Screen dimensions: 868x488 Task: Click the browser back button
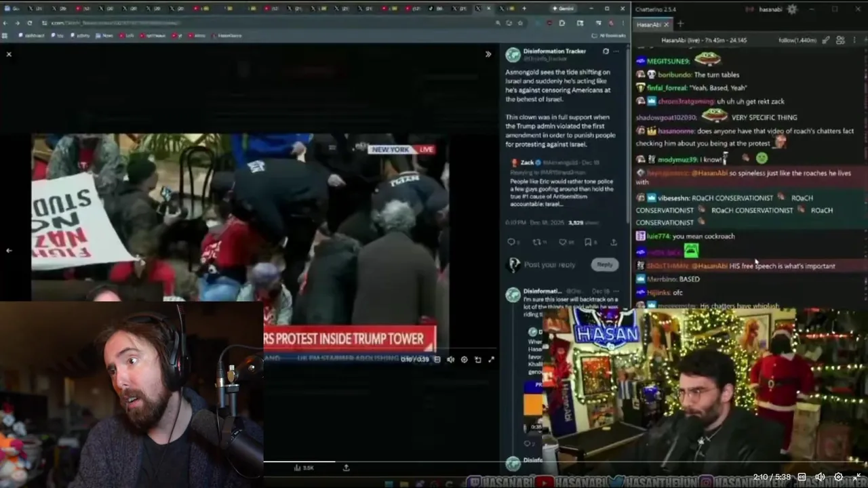6,22
